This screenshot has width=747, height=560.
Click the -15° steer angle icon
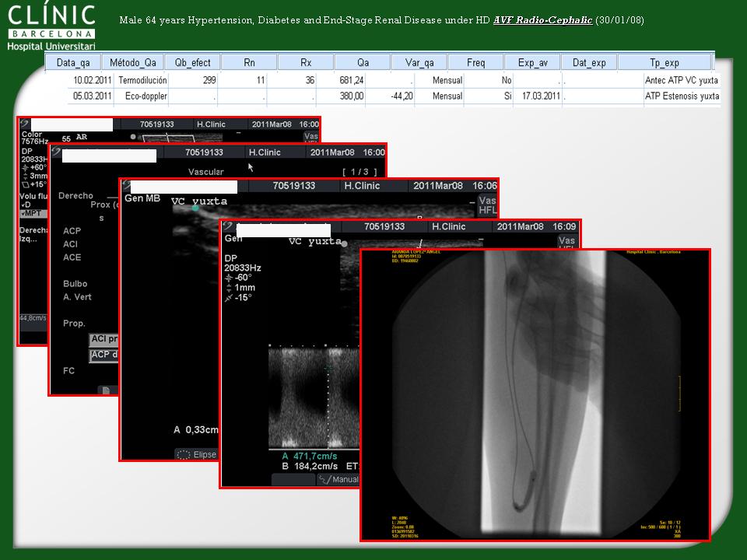228,298
